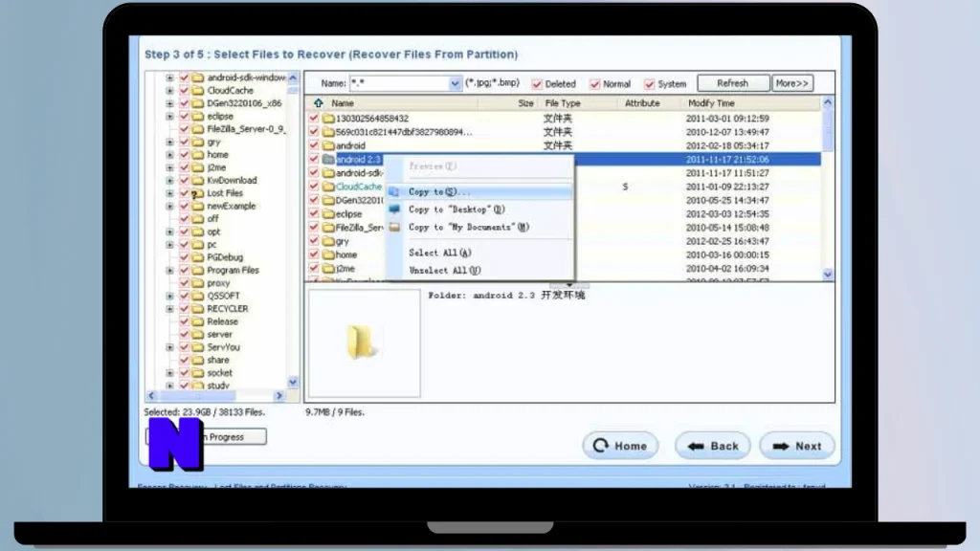This screenshot has height=551, width=980.
Task: Click the folder icon of the home file row
Action: [329, 254]
